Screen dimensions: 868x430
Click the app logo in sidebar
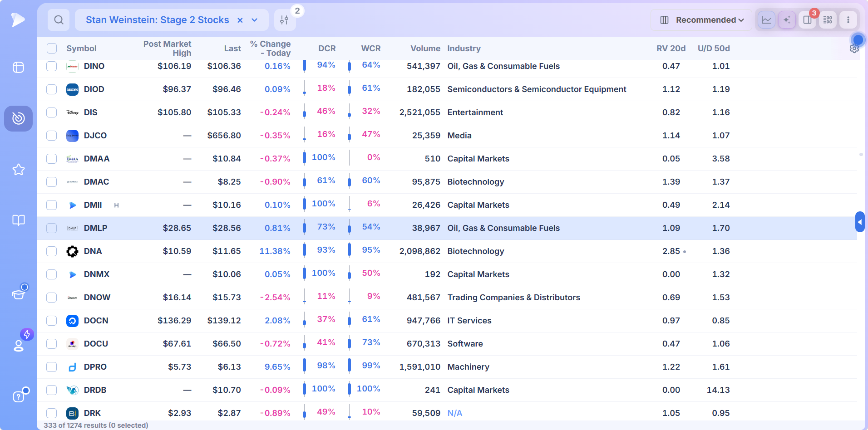(x=18, y=20)
